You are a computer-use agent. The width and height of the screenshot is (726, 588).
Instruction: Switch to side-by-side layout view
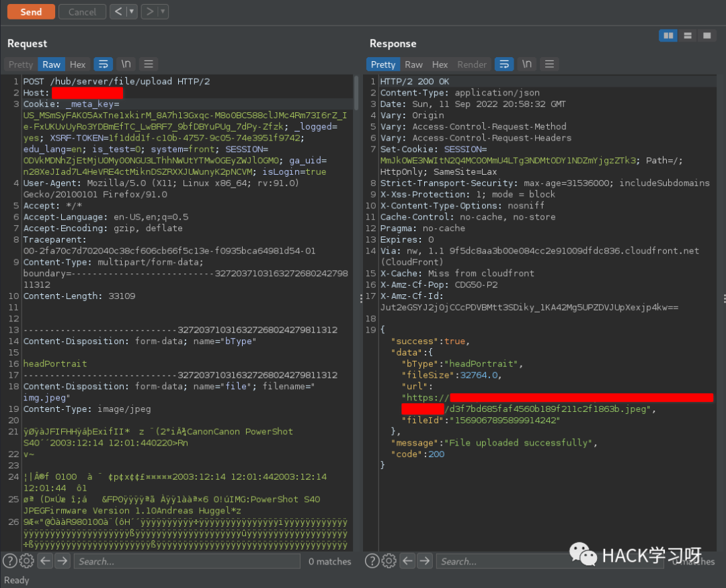point(668,36)
